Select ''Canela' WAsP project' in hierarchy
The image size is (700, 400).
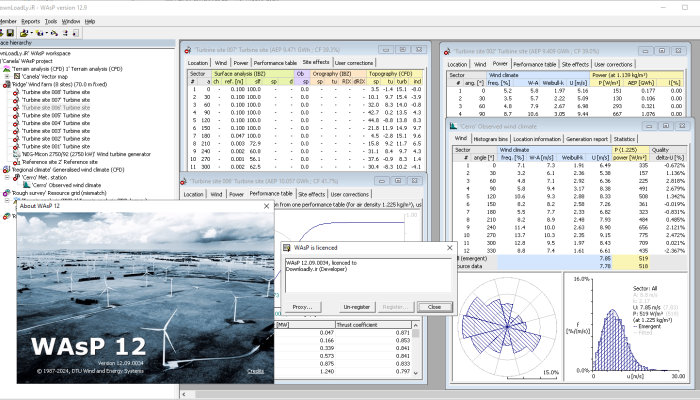pyautogui.click(x=26, y=61)
